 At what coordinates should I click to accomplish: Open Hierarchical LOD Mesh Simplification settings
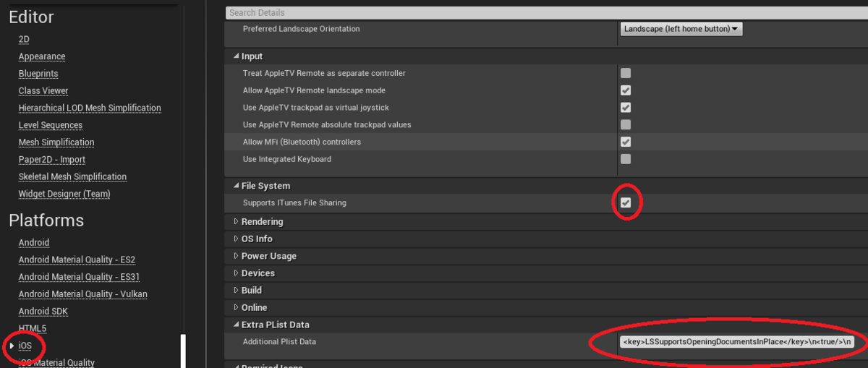[90, 108]
